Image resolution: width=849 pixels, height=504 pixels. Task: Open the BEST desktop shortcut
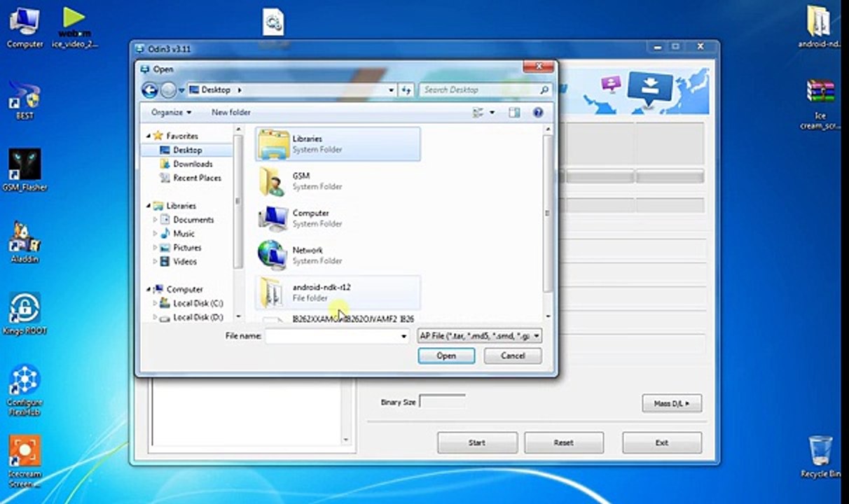coord(25,100)
